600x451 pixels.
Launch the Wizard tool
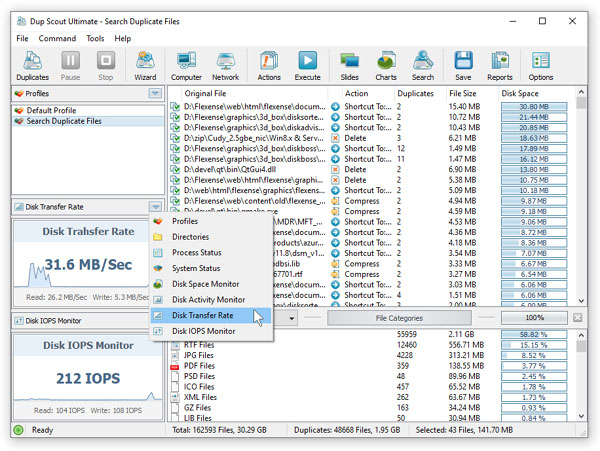tap(145, 65)
